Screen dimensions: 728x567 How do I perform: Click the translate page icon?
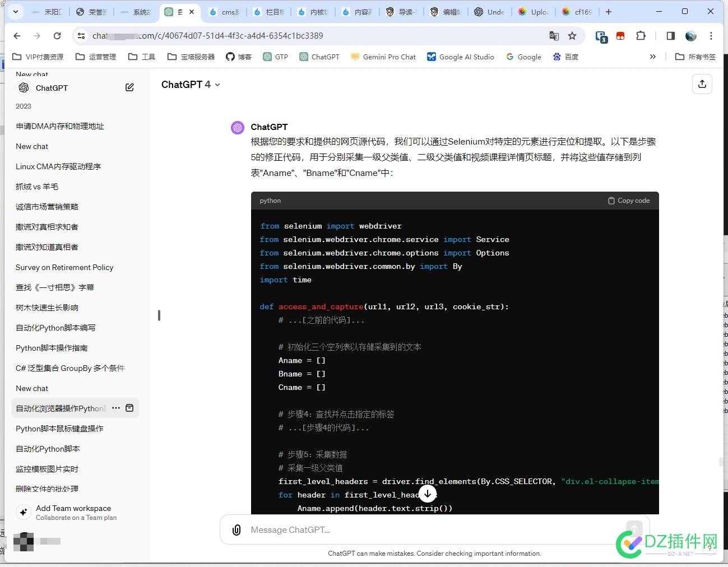[x=554, y=36]
